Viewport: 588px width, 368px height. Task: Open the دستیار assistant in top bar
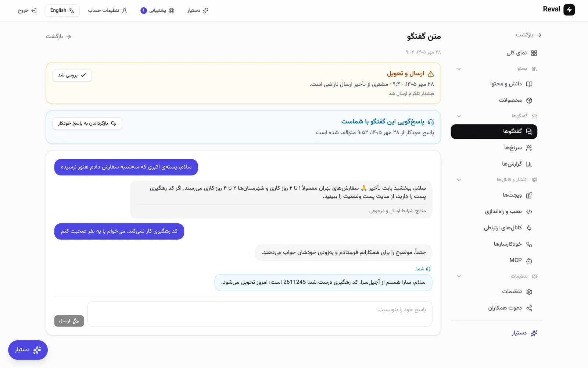tap(198, 10)
